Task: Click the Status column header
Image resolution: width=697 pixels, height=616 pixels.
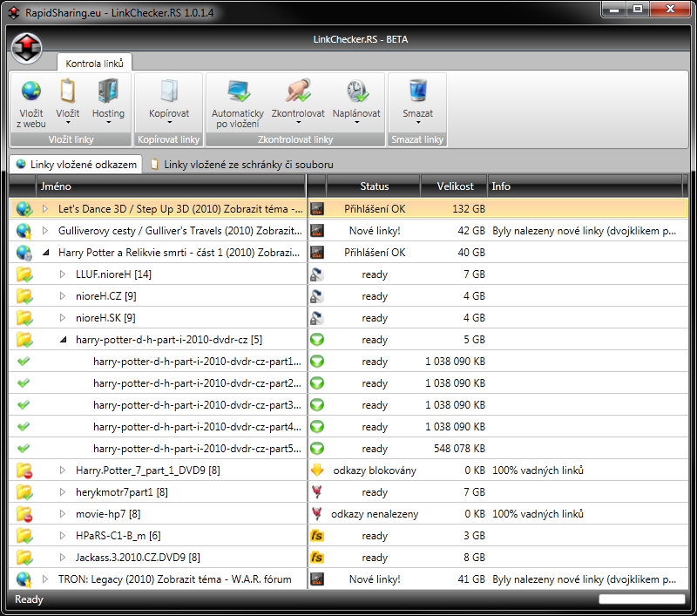Action: tap(375, 186)
